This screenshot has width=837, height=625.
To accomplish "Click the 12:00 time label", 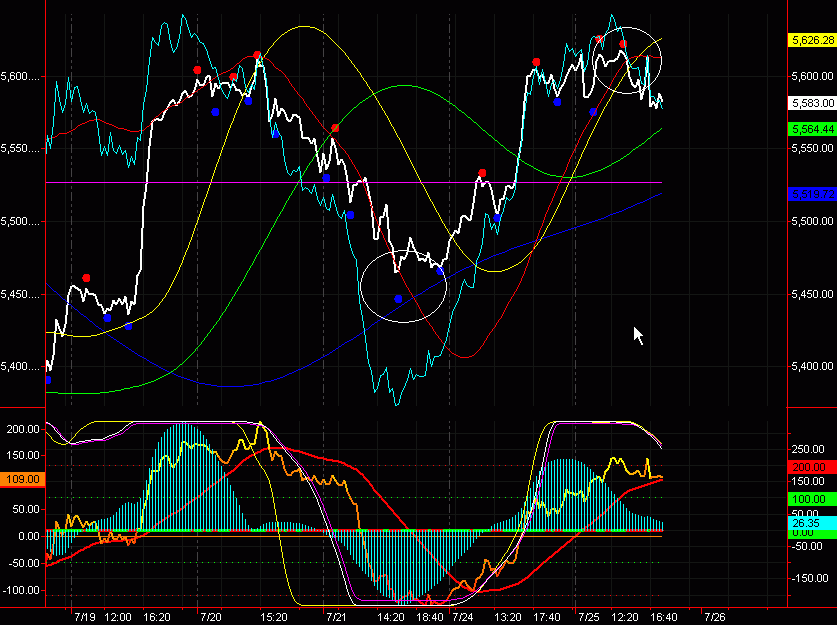I will pos(117,617).
